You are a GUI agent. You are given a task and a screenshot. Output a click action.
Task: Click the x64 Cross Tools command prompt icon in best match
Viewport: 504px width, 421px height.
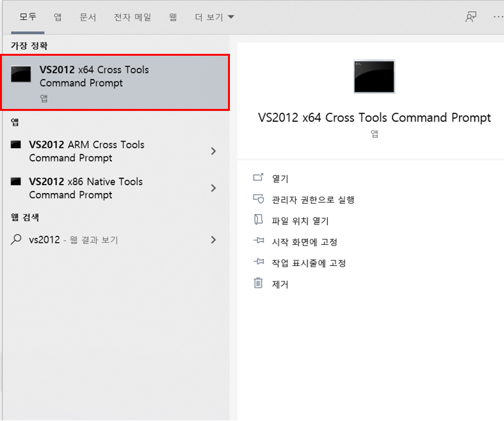21,74
